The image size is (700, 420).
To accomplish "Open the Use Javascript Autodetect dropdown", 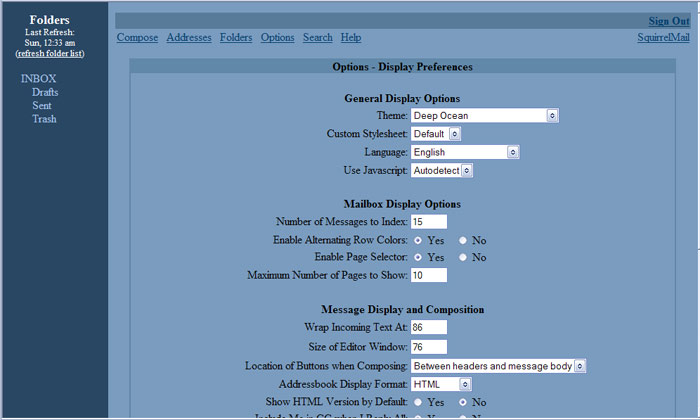I will 441,171.
